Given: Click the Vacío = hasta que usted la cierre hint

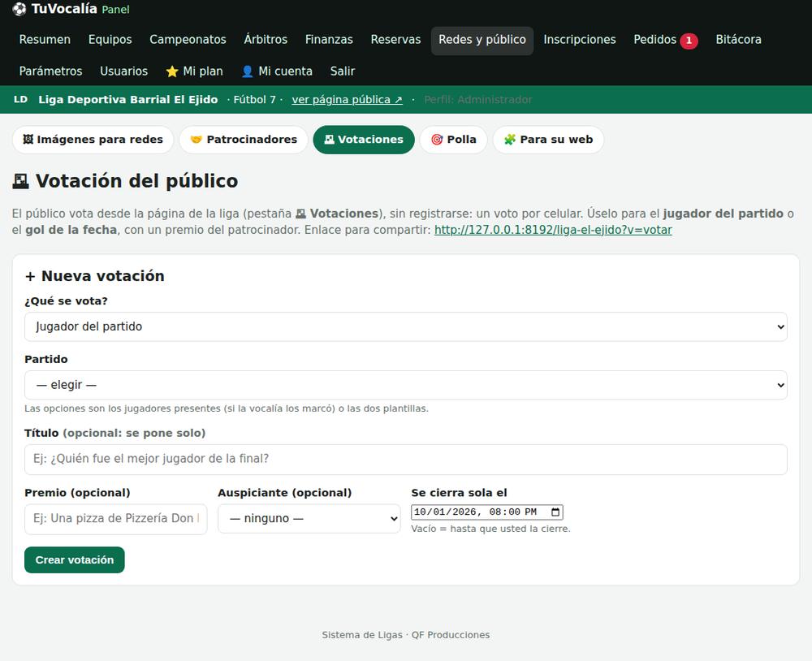Looking at the screenshot, I should coord(491,529).
